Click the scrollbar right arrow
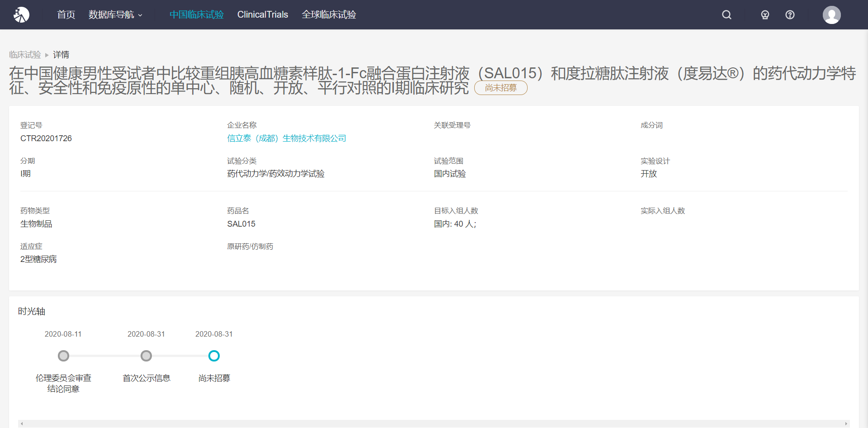The width and height of the screenshot is (868, 428). [846, 423]
